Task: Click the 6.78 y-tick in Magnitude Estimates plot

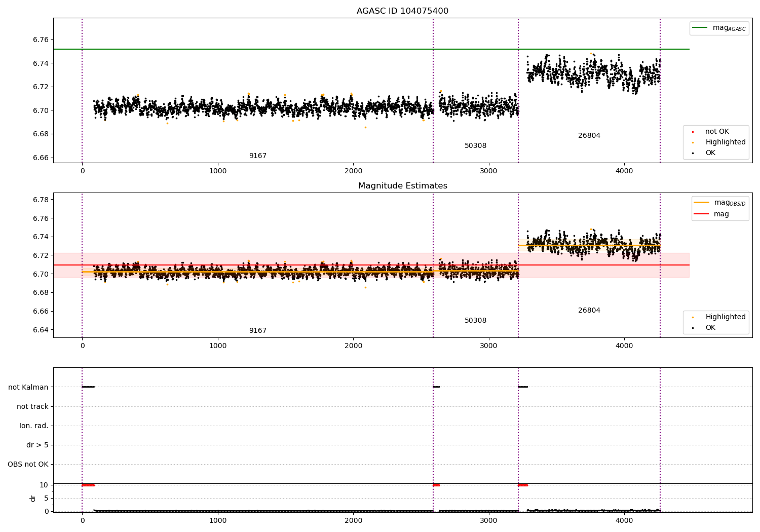Action: tap(41, 200)
